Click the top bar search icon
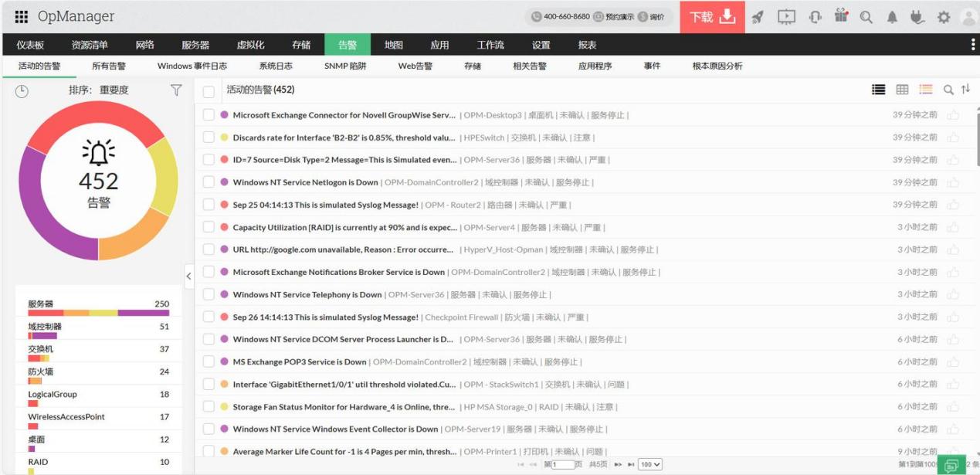Screen dimensions: 980x475 pyautogui.click(x=866, y=17)
